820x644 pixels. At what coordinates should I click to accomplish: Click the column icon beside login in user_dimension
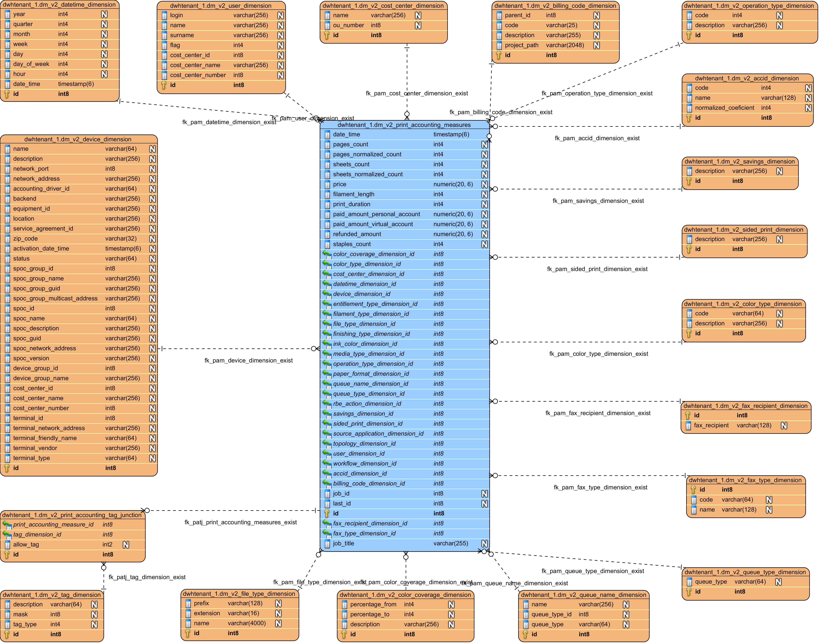click(x=164, y=15)
